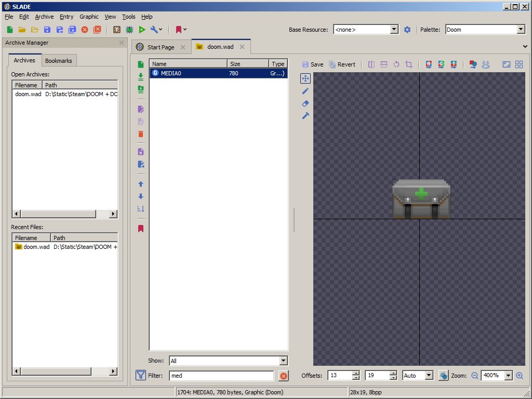Close the current archive with the red circle icon
The image size is (532, 399).
pyautogui.click(x=85, y=30)
